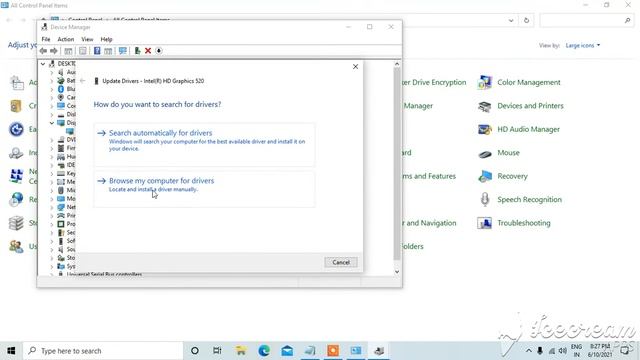640x360 pixels.
Task: Click the taskbar clock and date
Action: (600, 351)
